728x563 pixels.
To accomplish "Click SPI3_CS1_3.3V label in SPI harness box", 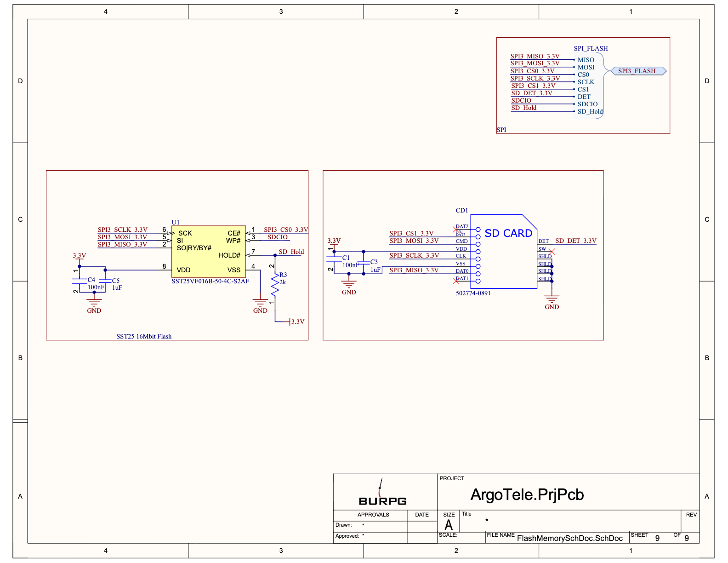I will [533, 86].
